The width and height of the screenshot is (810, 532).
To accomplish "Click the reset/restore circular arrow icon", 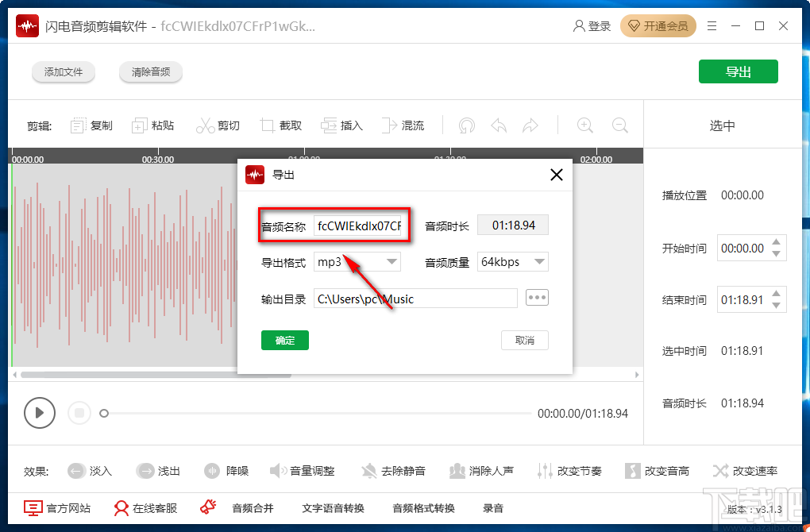I will [x=466, y=125].
